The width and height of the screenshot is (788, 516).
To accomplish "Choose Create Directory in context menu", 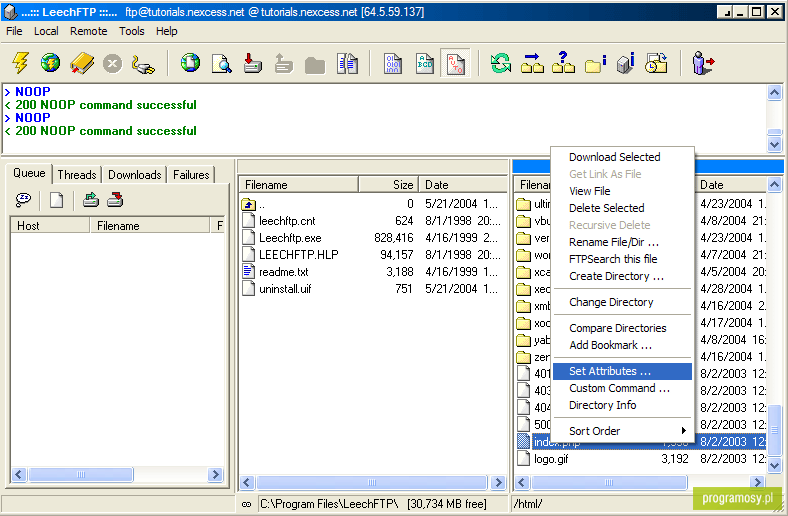I will pyautogui.click(x=622, y=276).
